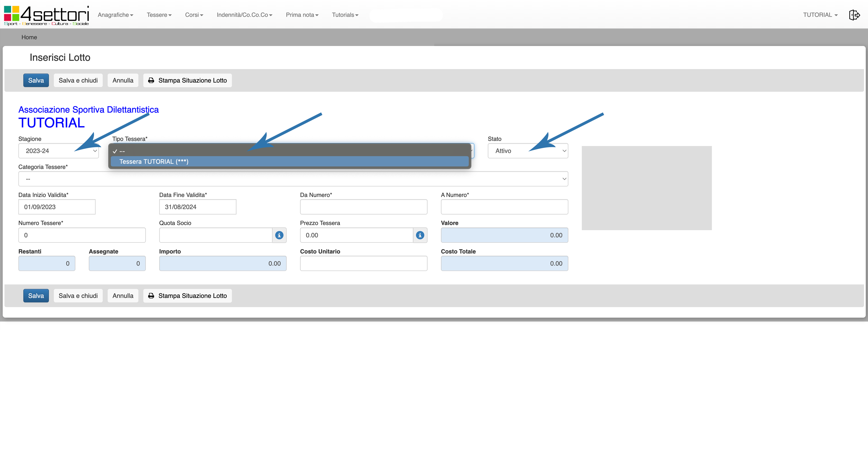The image size is (868, 466).
Task: Click top Stampa Situazione Lotto printer button
Action: [187, 80]
